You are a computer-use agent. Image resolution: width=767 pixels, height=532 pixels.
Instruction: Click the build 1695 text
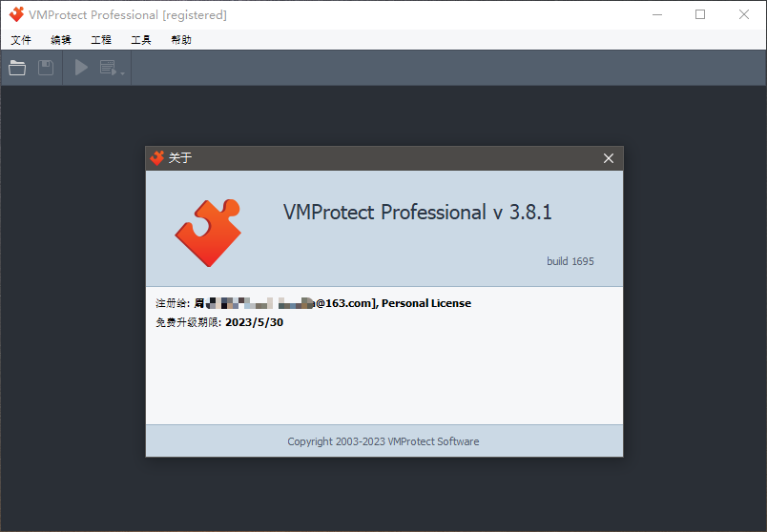570,261
